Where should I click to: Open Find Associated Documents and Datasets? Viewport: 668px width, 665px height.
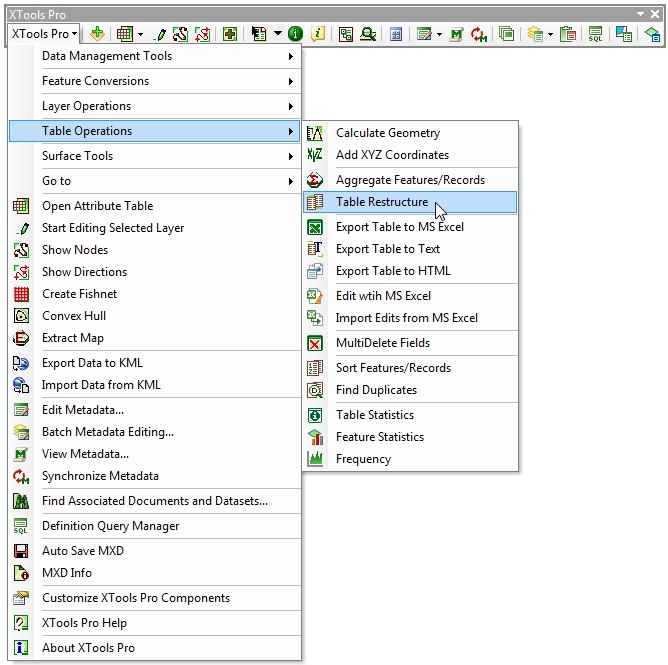click(155, 501)
